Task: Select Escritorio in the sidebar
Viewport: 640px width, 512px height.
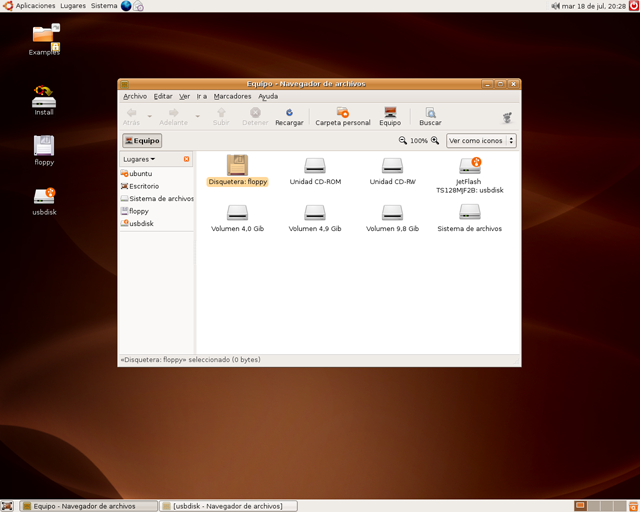Action: pyautogui.click(x=143, y=186)
